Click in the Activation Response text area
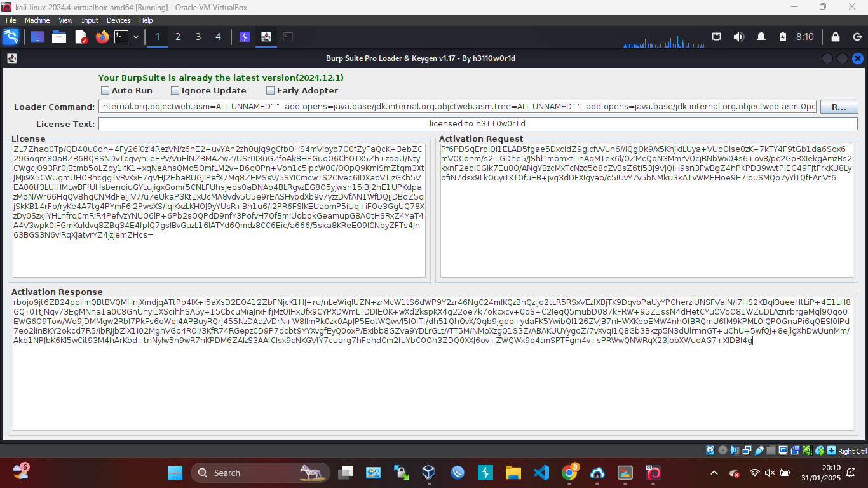This screenshot has width=868, height=488. tap(433, 364)
